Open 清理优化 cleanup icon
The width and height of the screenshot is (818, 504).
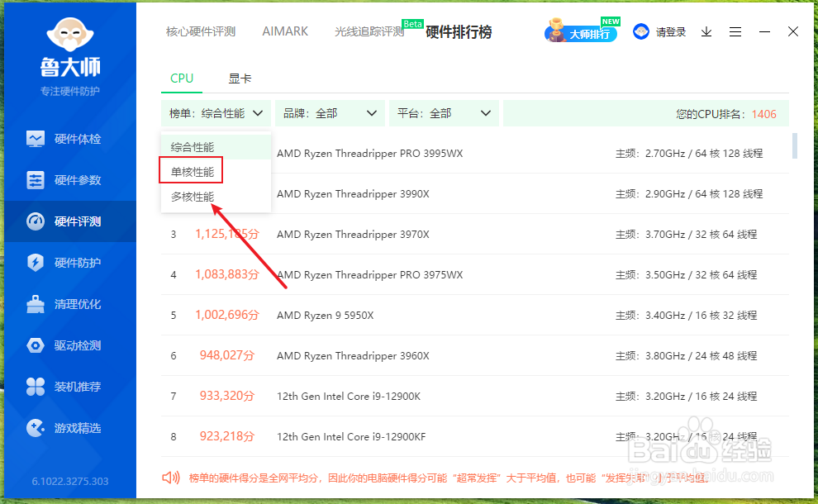pyautogui.click(x=36, y=304)
